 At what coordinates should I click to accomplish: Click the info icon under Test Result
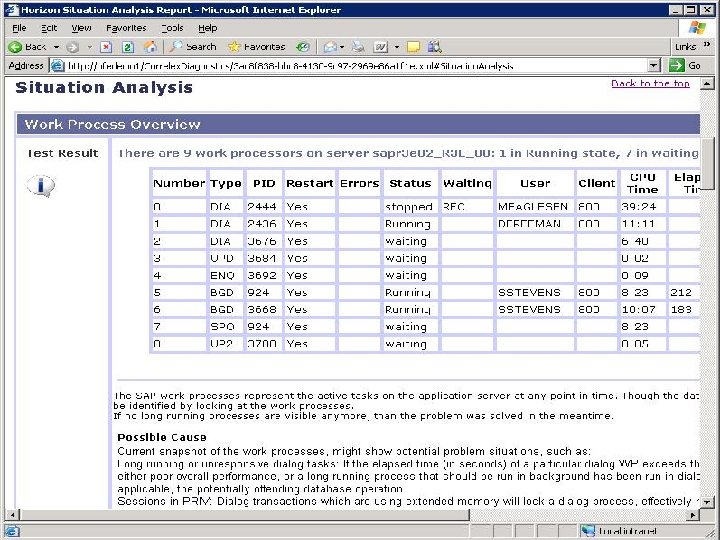(x=40, y=186)
